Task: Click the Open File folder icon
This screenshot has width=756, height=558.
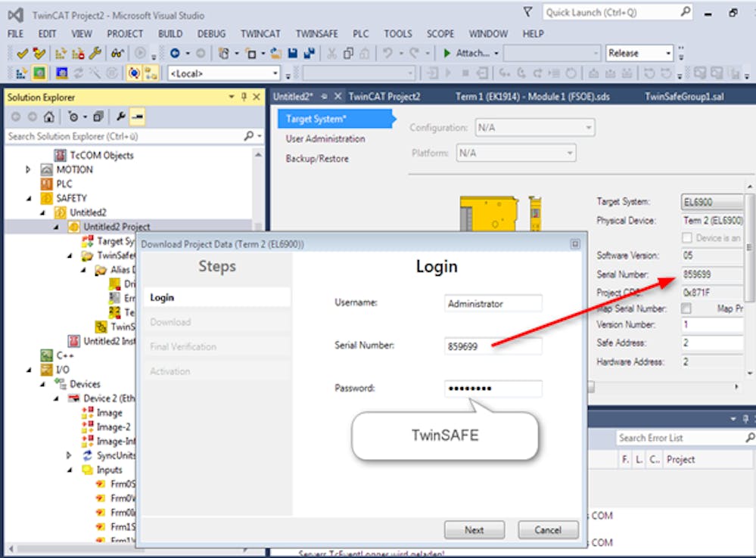Action: (x=275, y=53)
